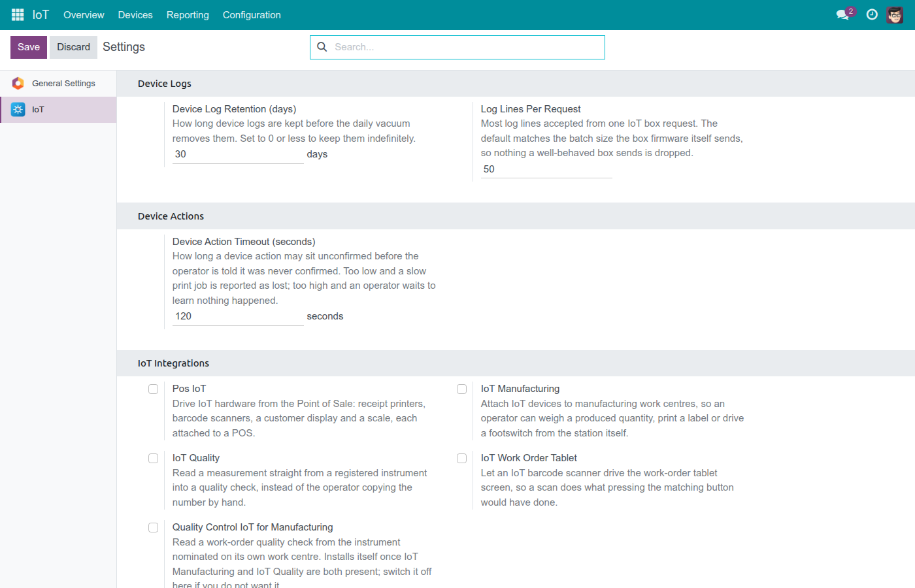
Task: Open the Configuration menu
Action: tap(252, 15)
